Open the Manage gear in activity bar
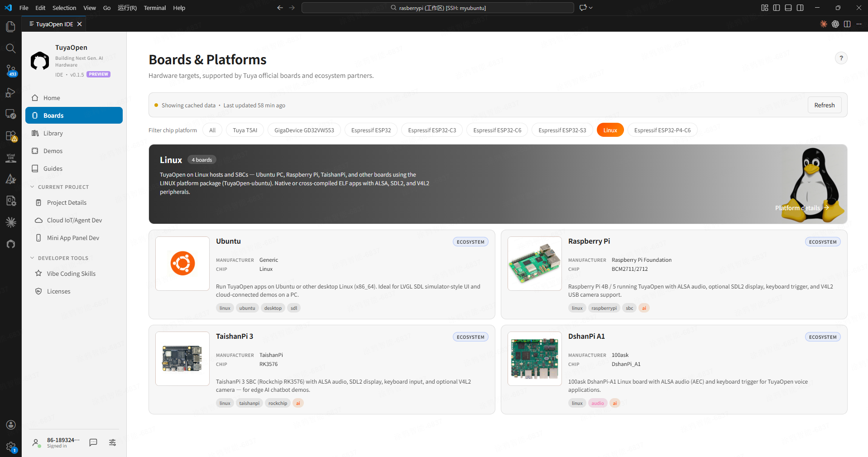 pos(10,447)
